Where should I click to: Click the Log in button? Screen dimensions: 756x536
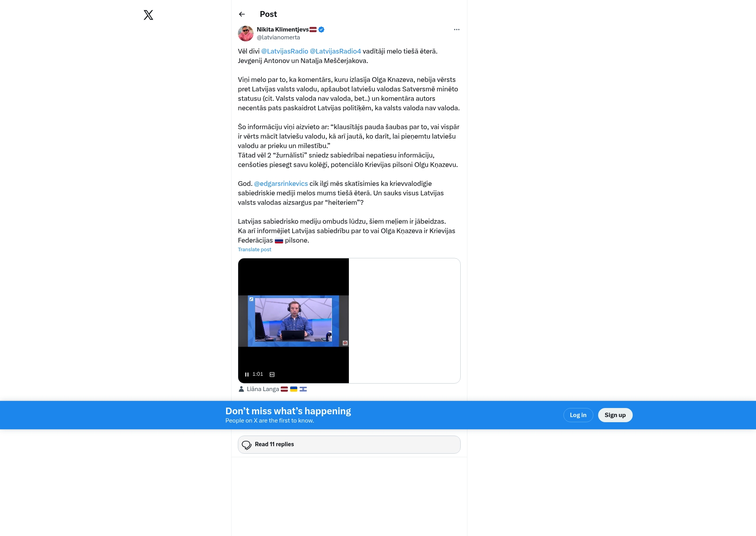(x=578, y=415)
